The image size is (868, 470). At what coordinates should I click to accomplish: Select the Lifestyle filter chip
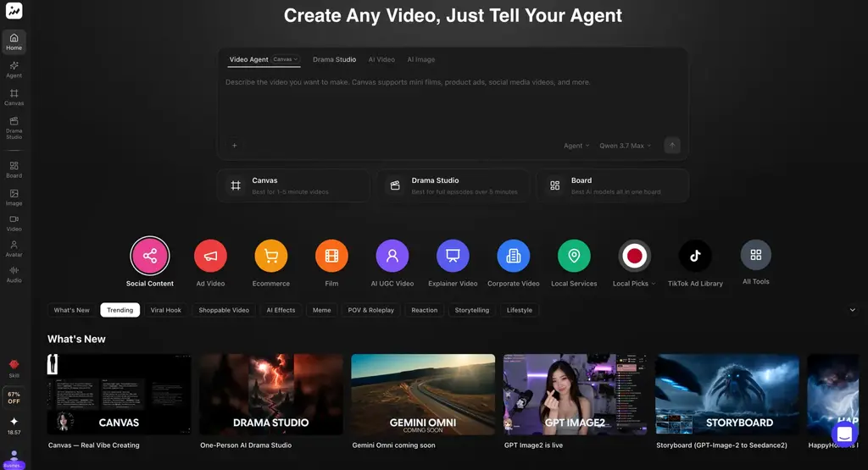pyautogui.click(x=520, y=310)
